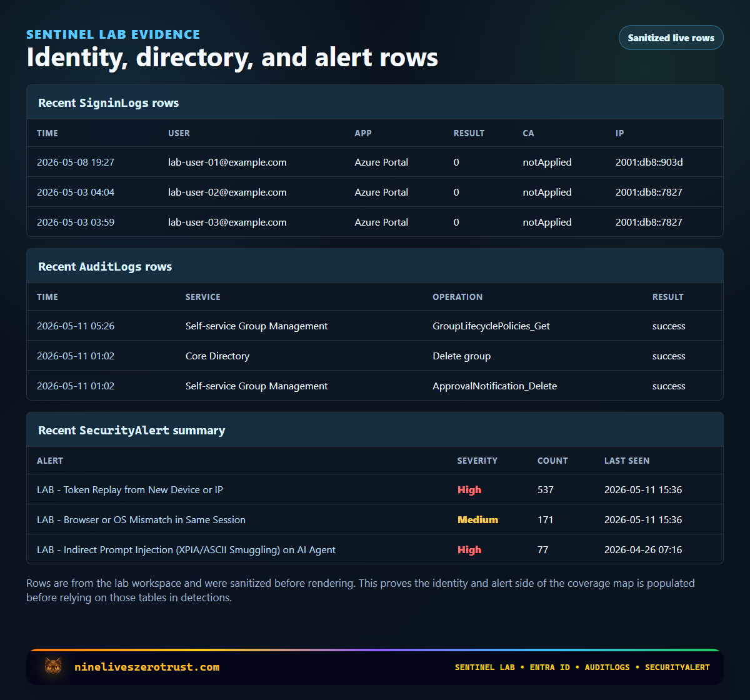Open the ninelivesZerotrust.com link
This screenshot has width=750, height=700.
[x=147, y=667]
